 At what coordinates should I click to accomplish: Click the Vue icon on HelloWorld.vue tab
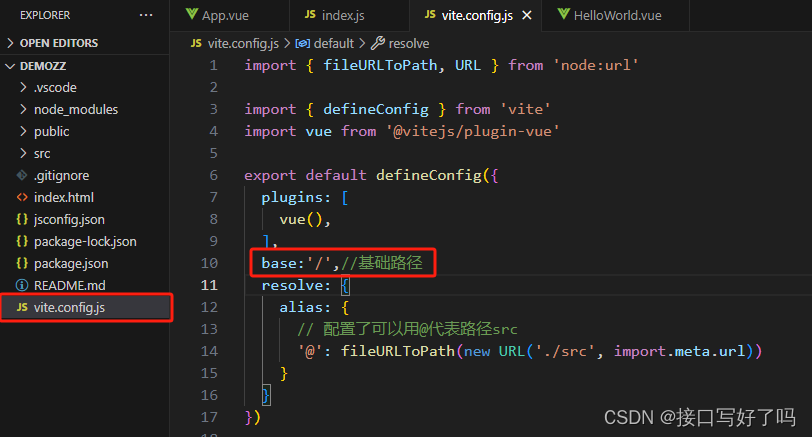pos(563,14)
